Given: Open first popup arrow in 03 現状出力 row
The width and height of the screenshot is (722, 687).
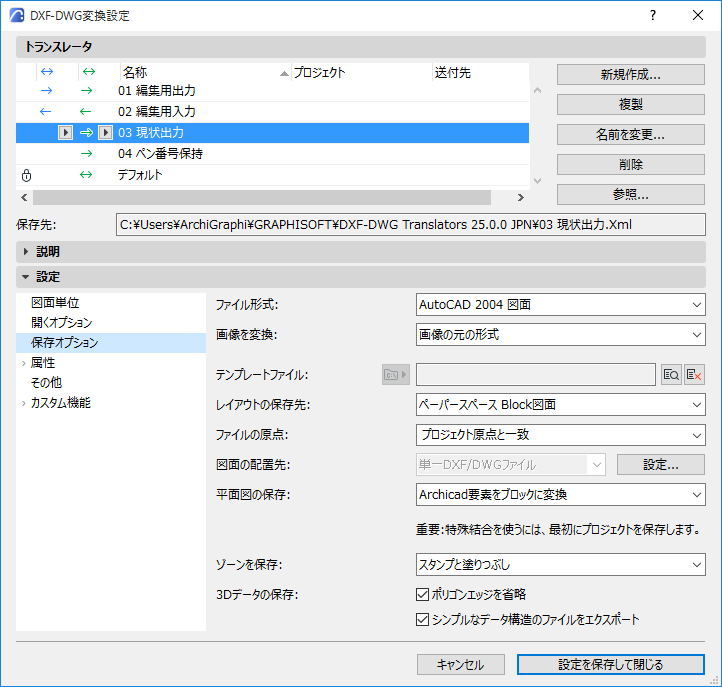Looking at the screenshot, I should pos(65,133).
